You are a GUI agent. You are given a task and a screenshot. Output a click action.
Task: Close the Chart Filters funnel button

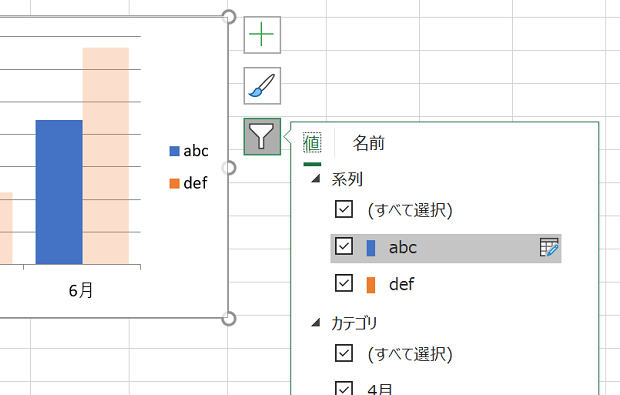pos(262,136)
